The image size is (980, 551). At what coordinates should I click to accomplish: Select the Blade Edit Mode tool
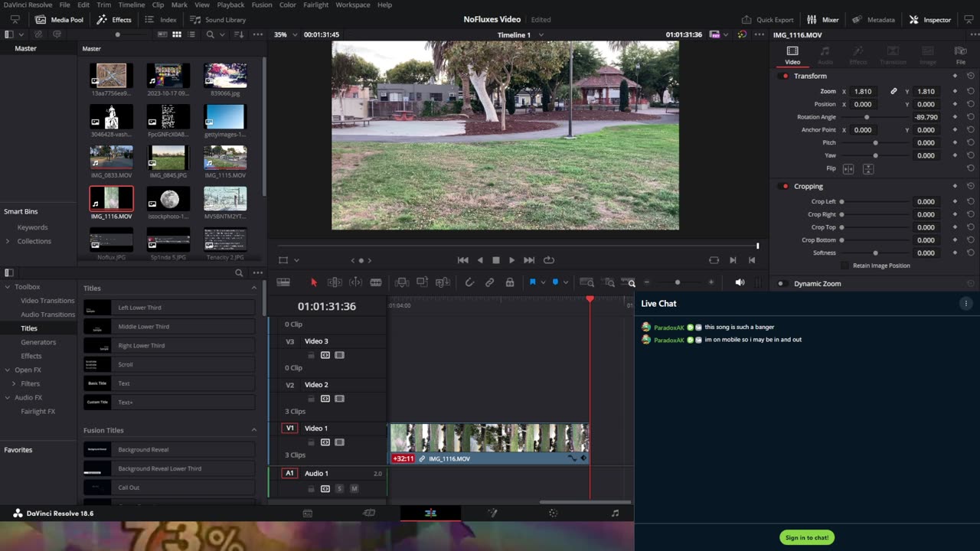(376, 282)
